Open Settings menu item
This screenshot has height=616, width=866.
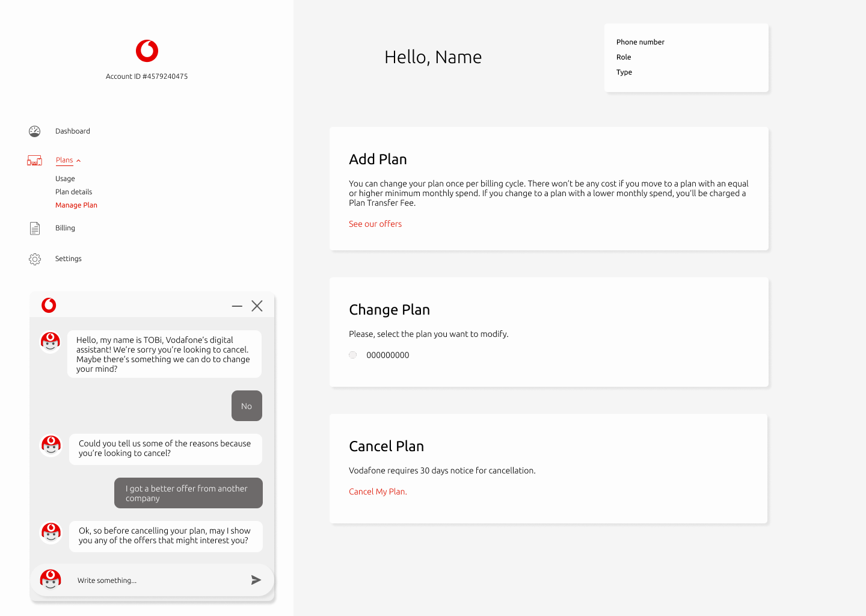tap(69, 259)
